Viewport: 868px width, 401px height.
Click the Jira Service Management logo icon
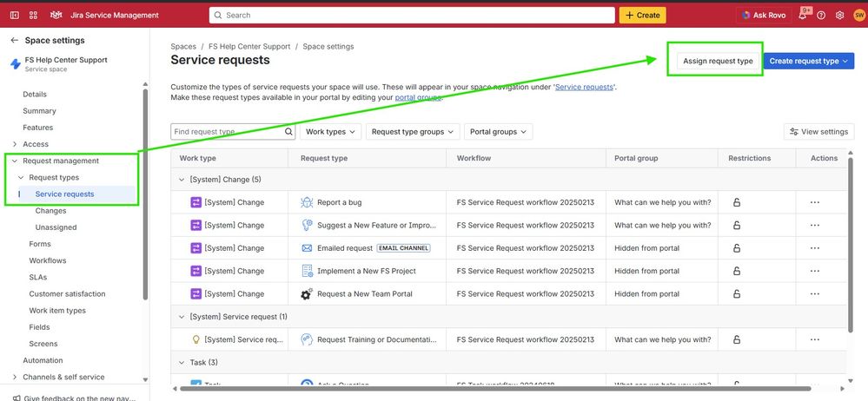click(x=56, y=16)
